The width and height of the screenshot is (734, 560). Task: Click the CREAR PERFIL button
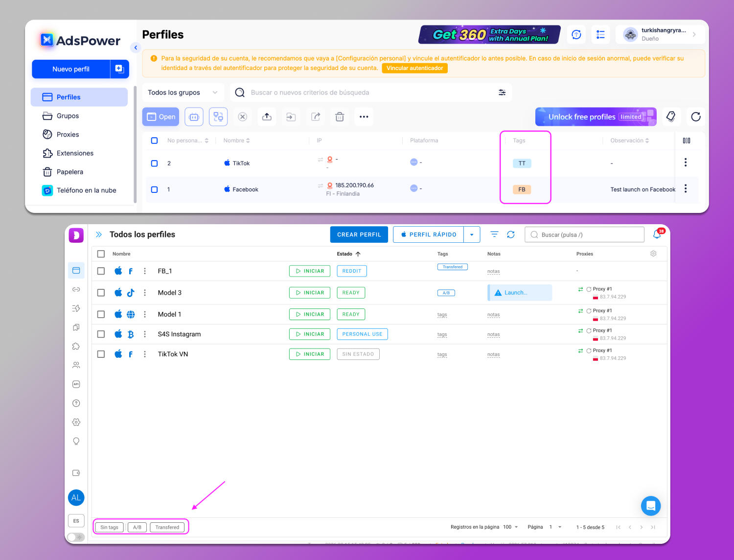[x=359, y=234]
